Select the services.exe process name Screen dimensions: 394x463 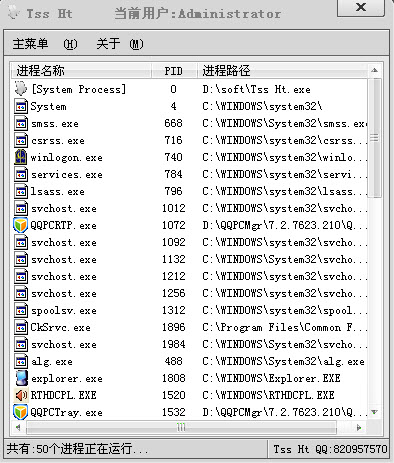(67, 175)
